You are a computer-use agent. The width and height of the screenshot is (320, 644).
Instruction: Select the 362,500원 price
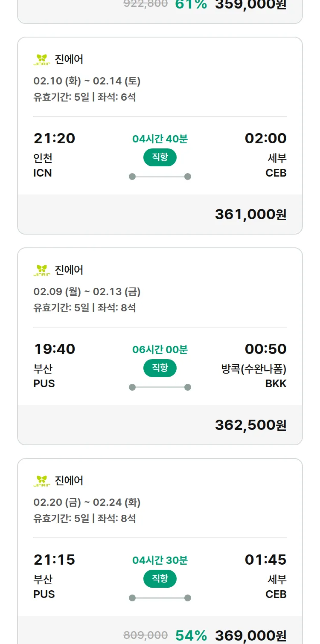tap(250, 425)
